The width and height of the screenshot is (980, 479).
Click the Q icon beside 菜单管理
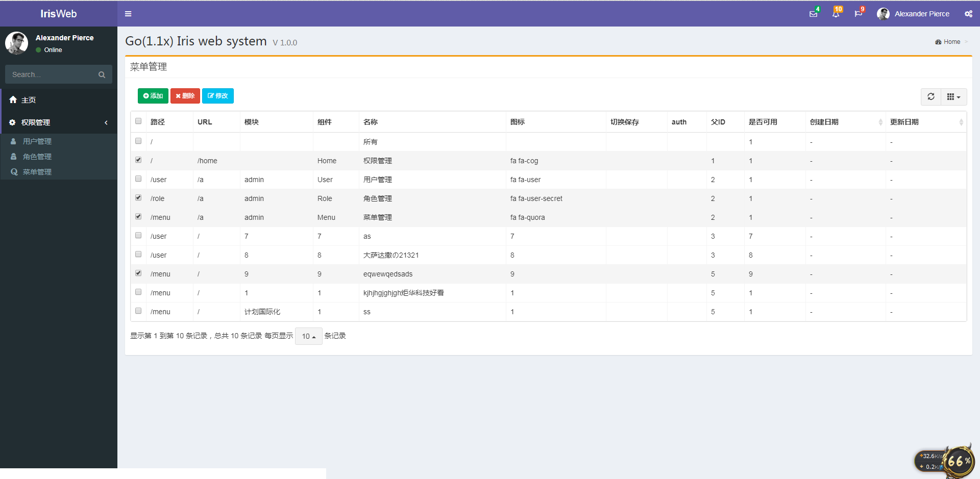pos(14,172)
